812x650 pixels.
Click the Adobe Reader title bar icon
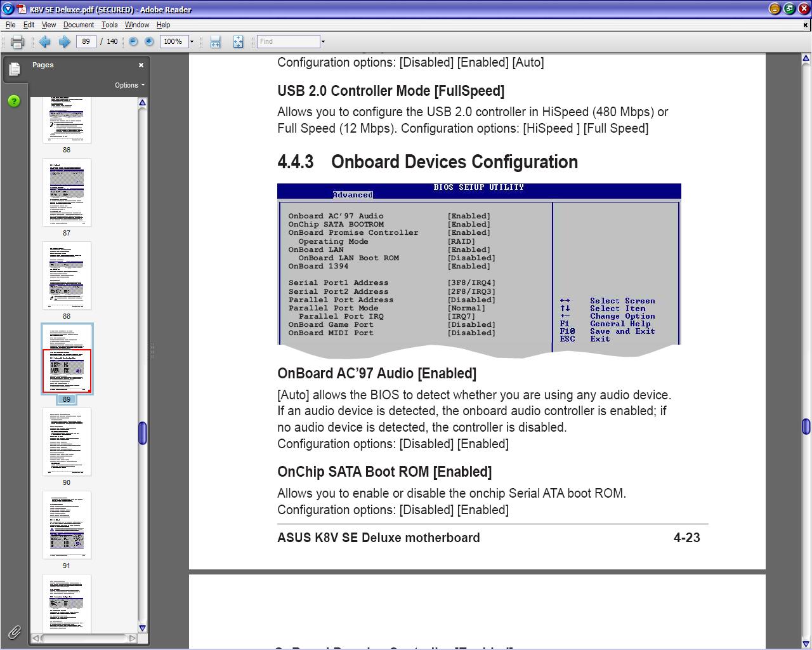coord(8,9)
